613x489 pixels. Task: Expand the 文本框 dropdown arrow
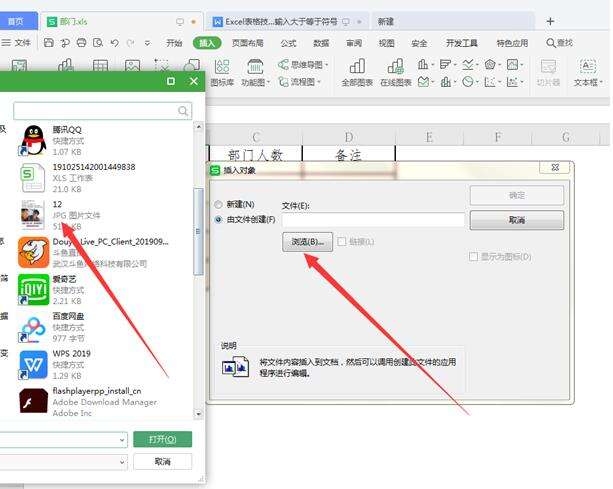601,82
